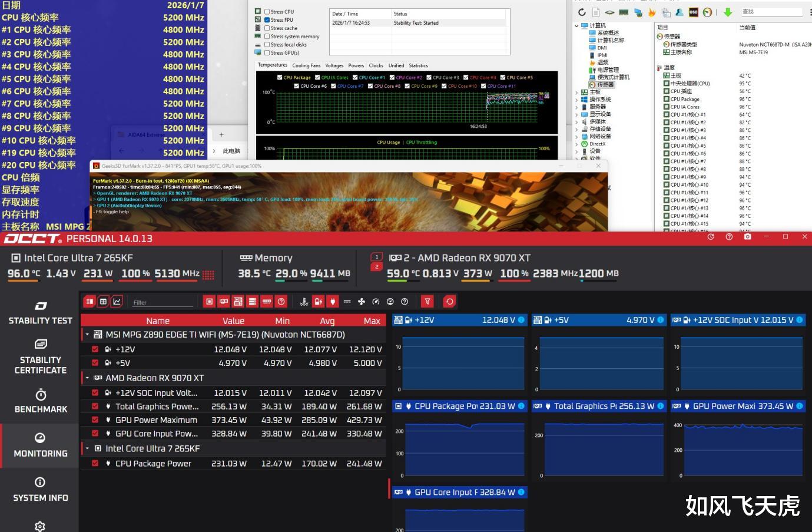
Task: Expand 操作系统 tree node in AIDA64
Action: coord(576,100)
